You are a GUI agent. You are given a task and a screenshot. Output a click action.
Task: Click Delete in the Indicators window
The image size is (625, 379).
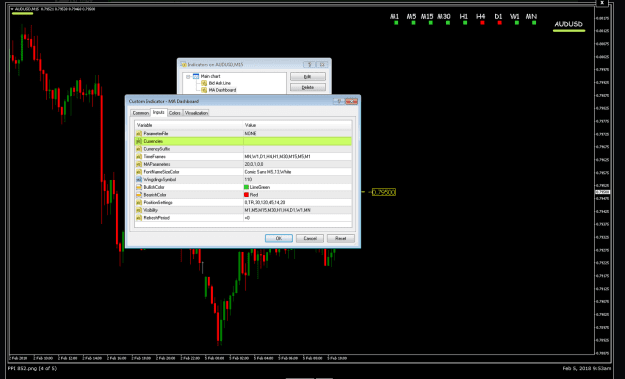(x=307, y=87)
